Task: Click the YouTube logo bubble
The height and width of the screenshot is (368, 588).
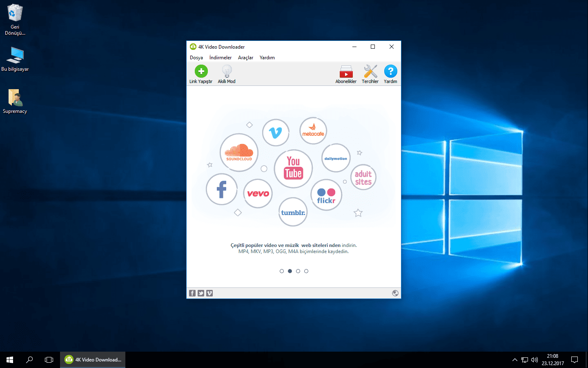Action: pyautogui.click(x=293, y=168)
